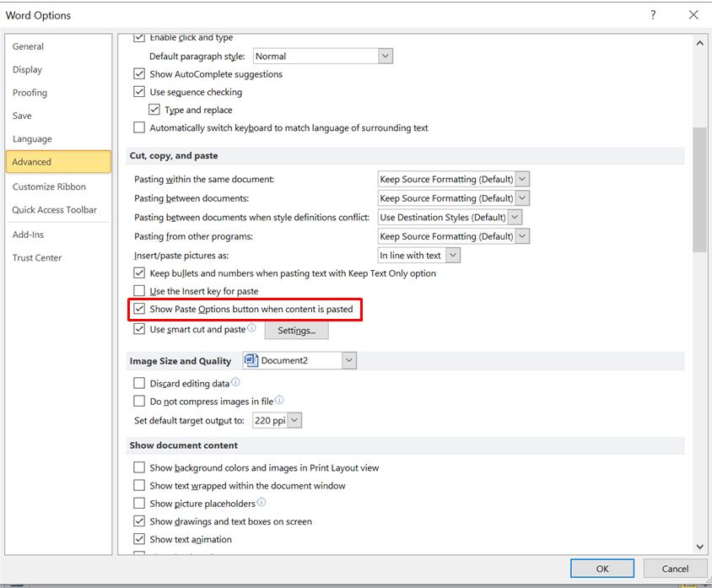Select the Display category
The width and height of the screenshot is (712, 588).
click(x=58, y=69)
